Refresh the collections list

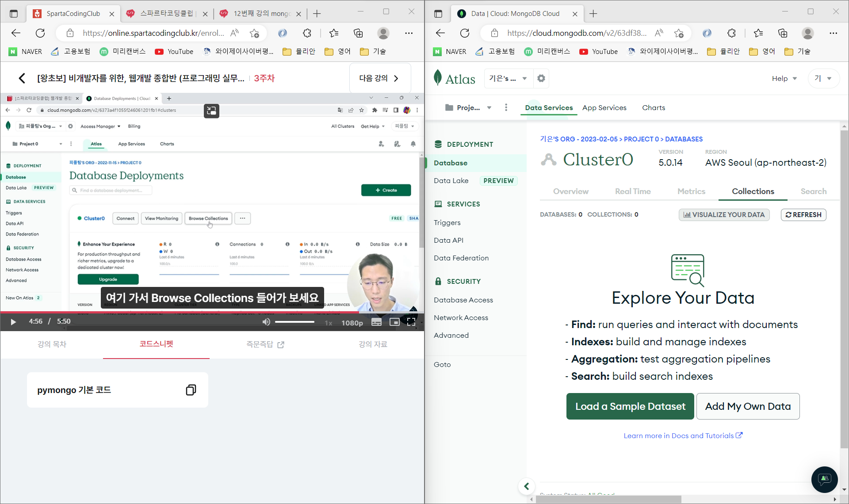pos(803,214)
